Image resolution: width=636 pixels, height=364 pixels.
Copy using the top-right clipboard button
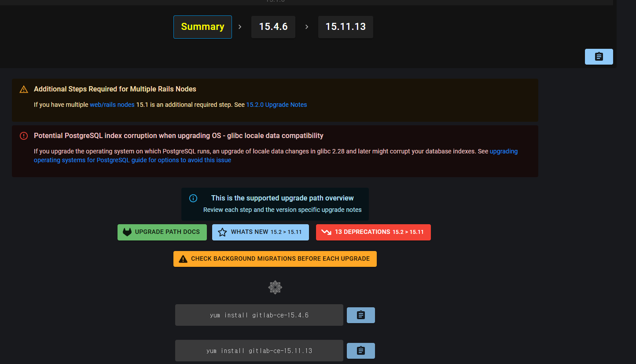point(599,57)
